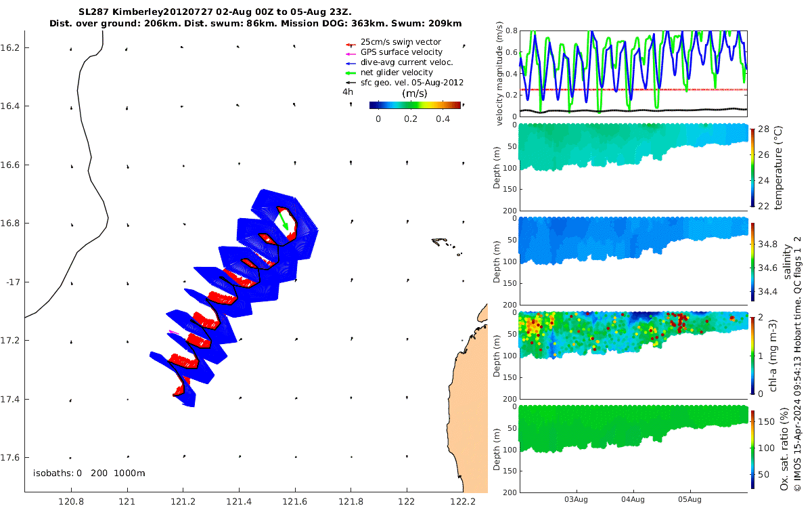Select the 'net glider velocity' legend text
Image resolution: width=812 pixels, height=508 pixels.
pyautogui.click(x=397, y=72)
